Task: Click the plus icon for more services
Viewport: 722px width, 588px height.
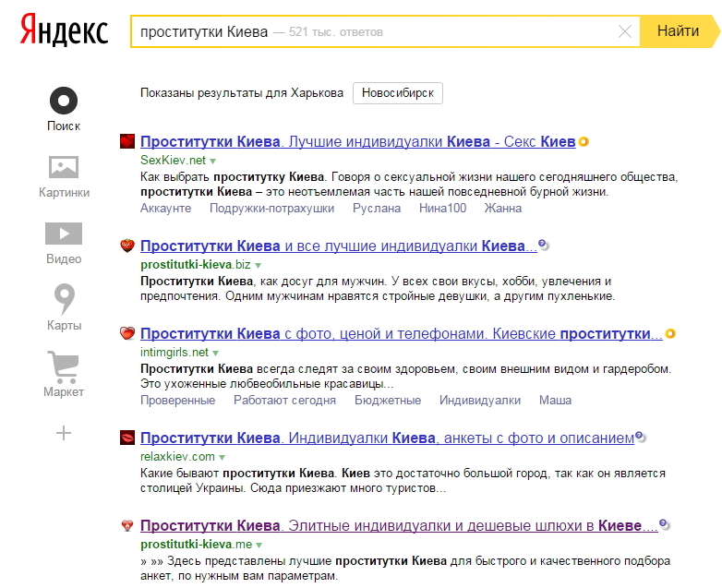Action: (64, 433)
